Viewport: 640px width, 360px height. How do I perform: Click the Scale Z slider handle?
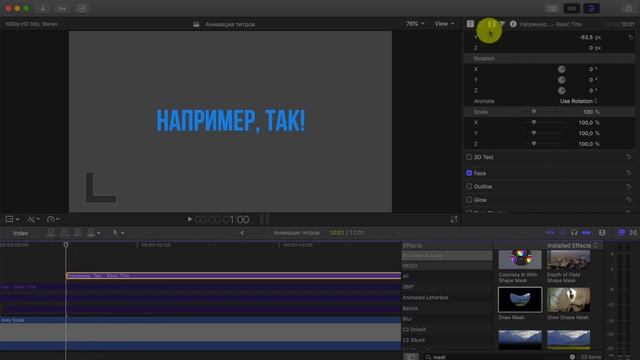tap(533, 144)
